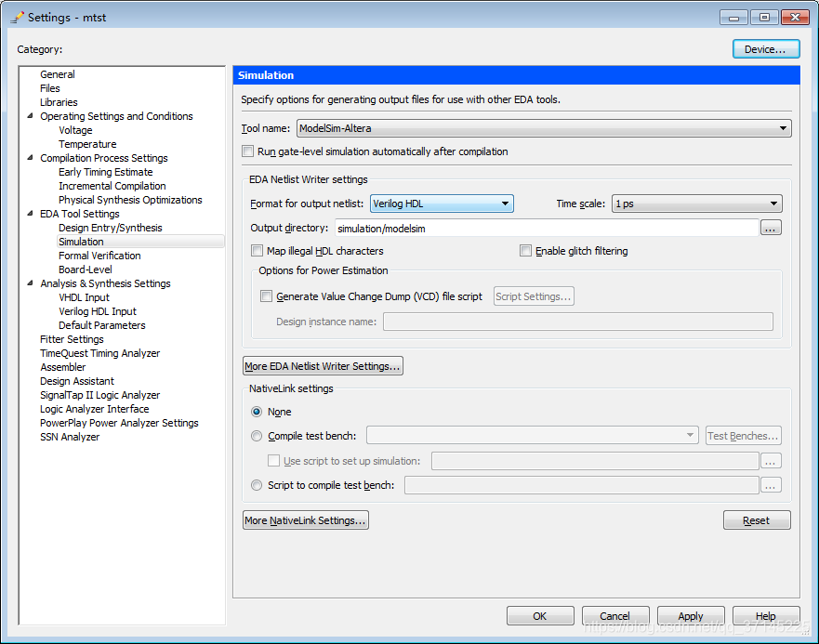Open More EDA Netlist Writer Settings
This screenshot has height=644, width=819.
click(323, 365)
